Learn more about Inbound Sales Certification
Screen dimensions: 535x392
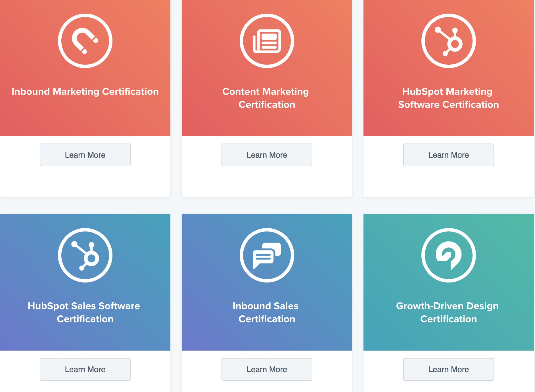[267, 369]
